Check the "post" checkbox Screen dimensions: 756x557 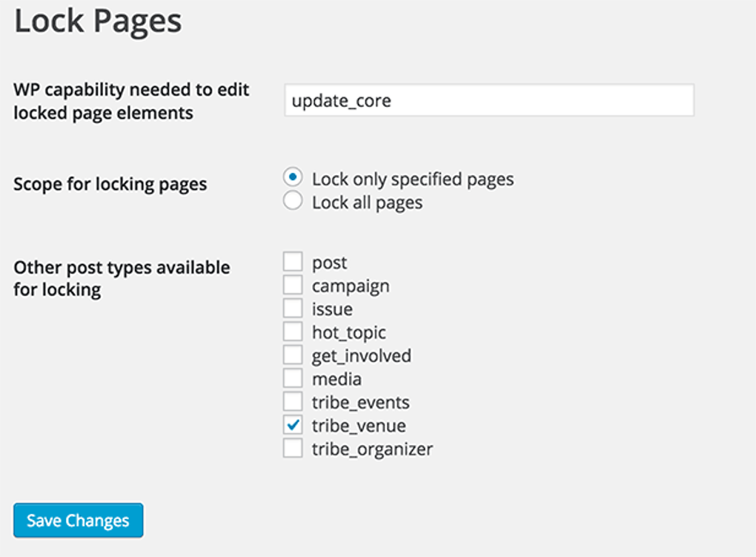click(x=292, y=262)
